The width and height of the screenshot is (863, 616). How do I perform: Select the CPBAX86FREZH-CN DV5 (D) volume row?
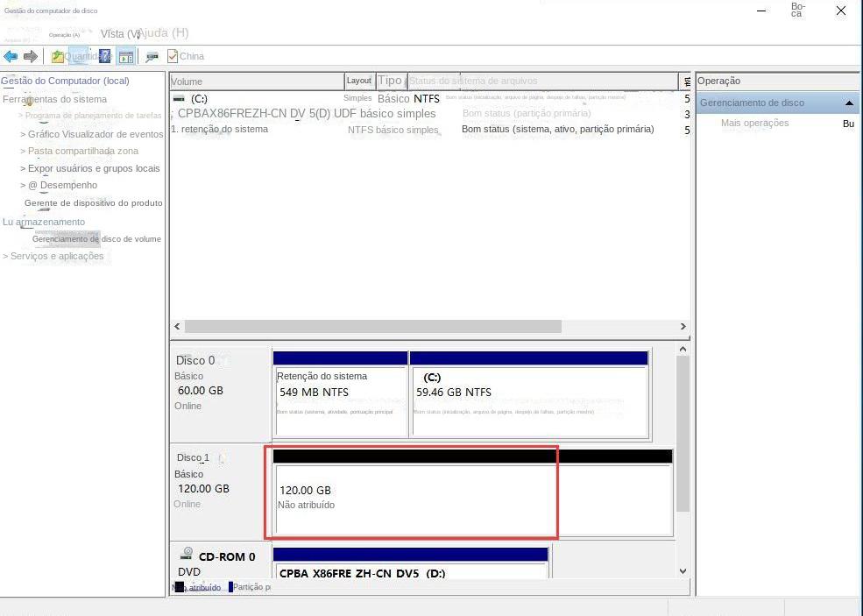[430, 114]
